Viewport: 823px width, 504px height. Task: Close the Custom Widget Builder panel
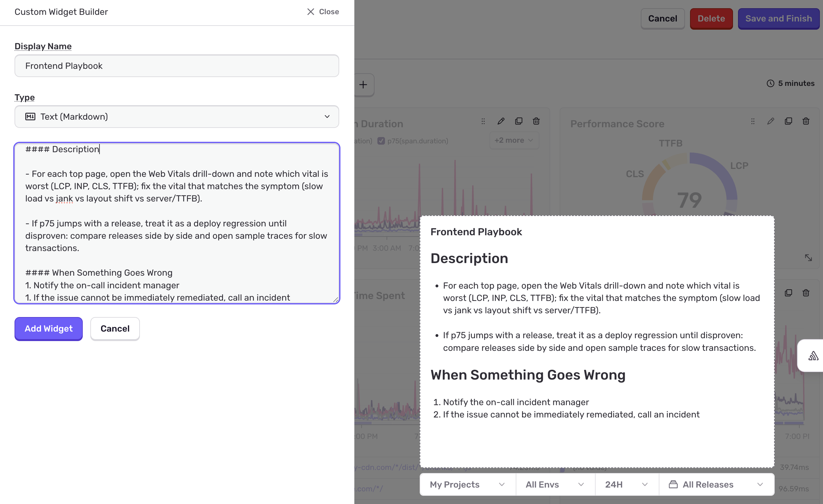(x=323, y=12)
